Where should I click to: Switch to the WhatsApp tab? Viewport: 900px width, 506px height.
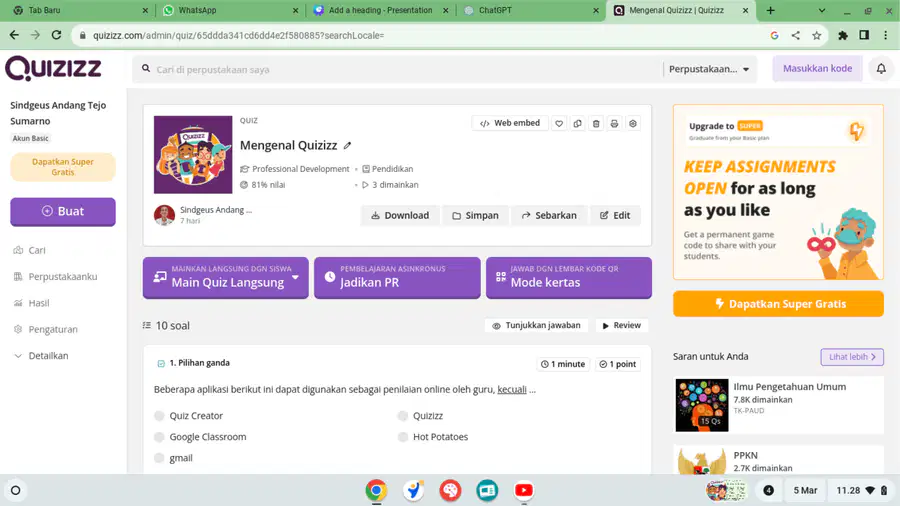click(x=230, y=10)
